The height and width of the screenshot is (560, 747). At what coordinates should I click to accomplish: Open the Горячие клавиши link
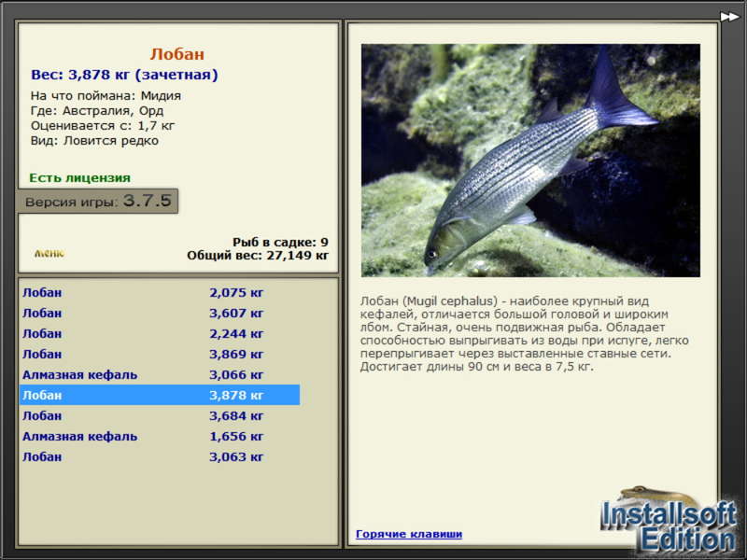(x=409, y=534)
